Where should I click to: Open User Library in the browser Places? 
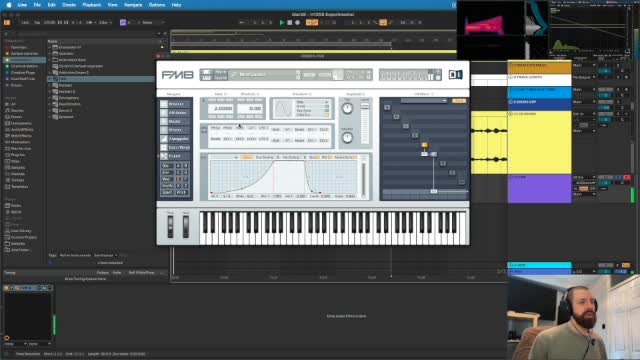click(x=21, y=231)
